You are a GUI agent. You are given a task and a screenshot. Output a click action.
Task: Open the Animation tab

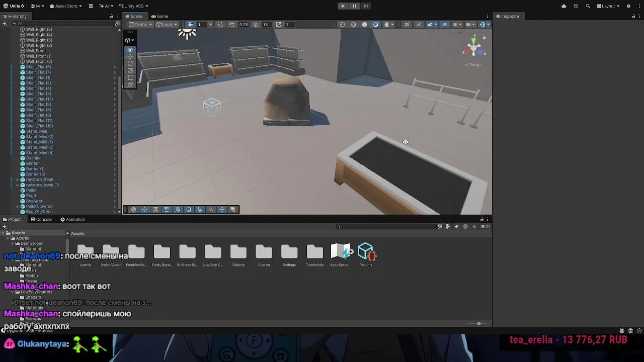pos(73,219)
